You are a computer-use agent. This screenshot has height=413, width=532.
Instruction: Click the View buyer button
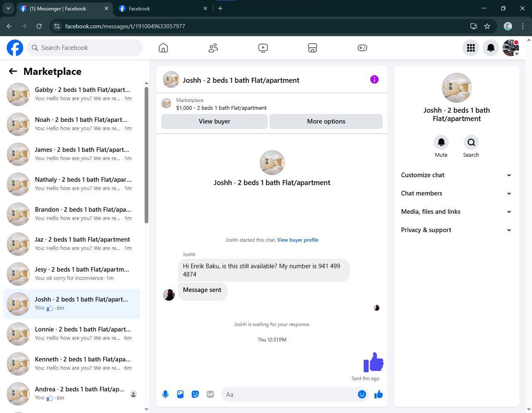point(214,121)
